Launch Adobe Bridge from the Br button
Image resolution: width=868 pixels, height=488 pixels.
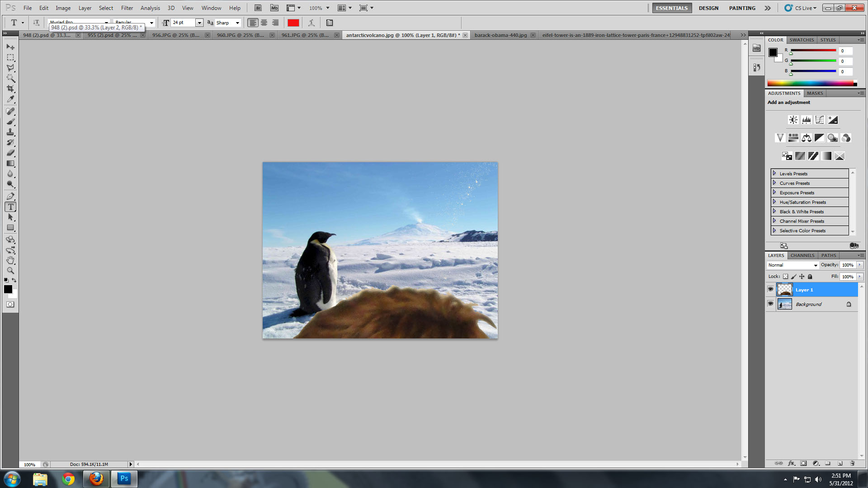(x=258, y=8)
